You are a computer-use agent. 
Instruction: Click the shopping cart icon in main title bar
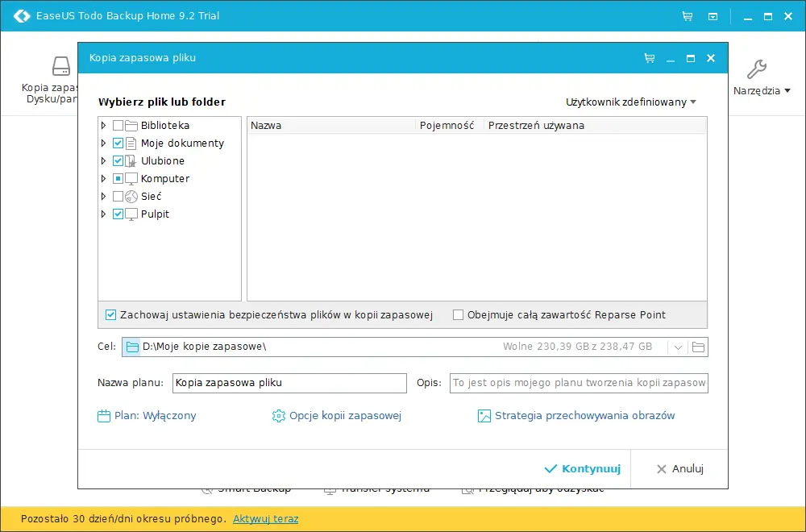tap(688, 16)
